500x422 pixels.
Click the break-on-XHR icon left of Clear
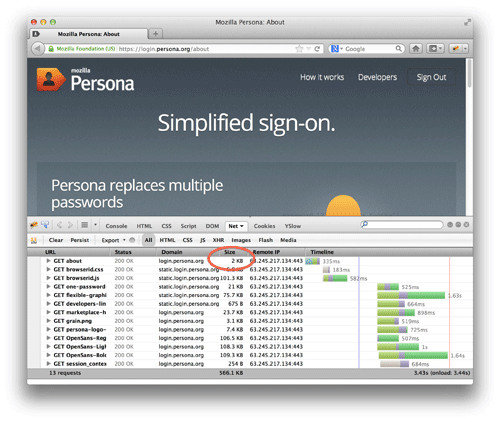[34, 240]
